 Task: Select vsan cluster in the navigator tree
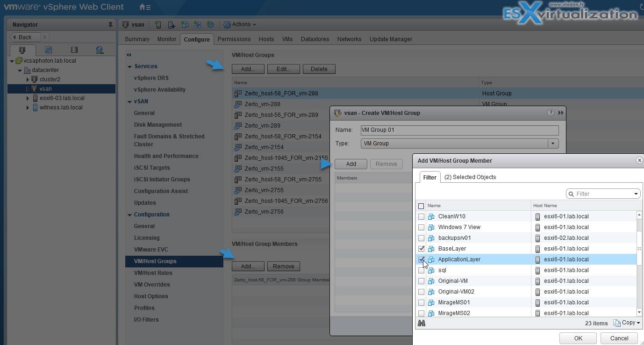[62, 89]
